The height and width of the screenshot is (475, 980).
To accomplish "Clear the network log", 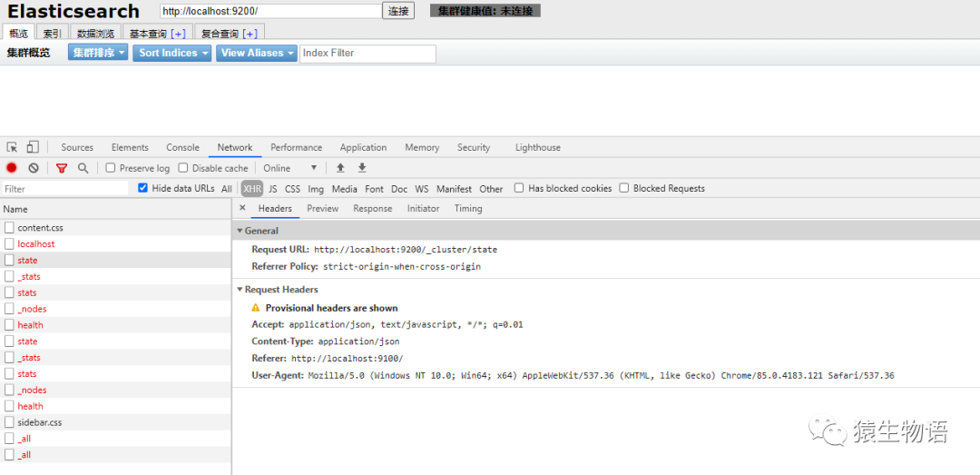I will coord(34,168).
